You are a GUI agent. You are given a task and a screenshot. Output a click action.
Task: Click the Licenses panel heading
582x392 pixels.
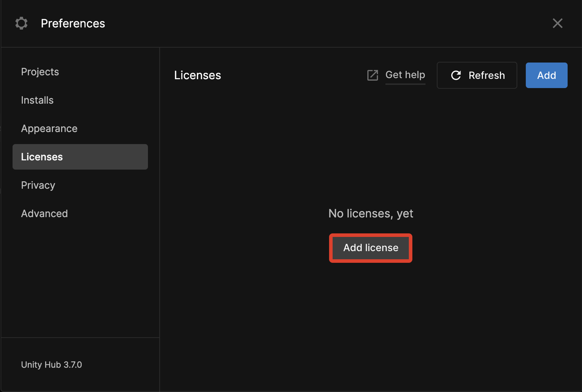tap(198, 75)
